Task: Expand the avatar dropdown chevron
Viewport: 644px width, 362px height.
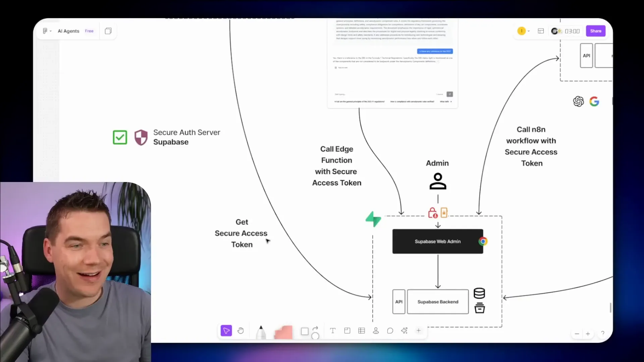Action: [x=529, y=31]
